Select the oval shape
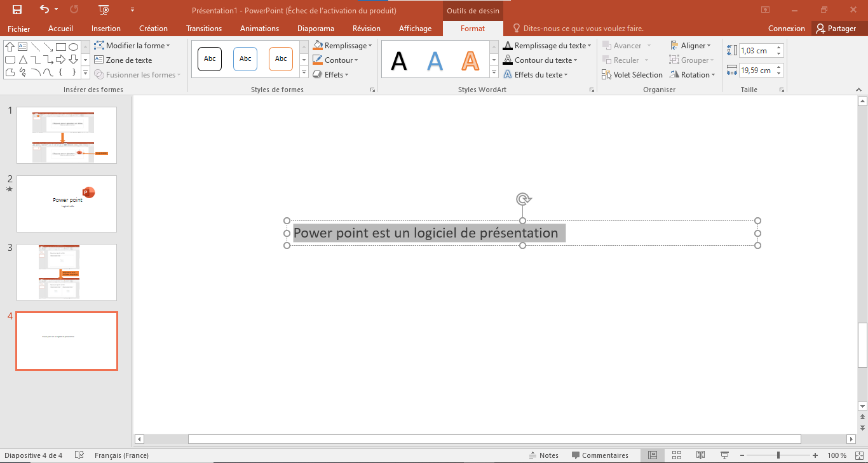The image size is (868, 463). tap(73, 47)
